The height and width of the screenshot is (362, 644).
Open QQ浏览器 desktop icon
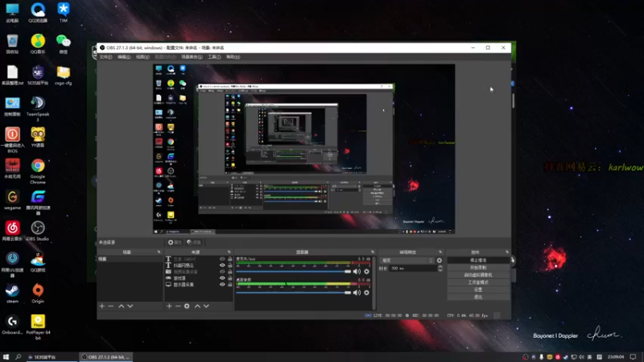pyautogui.click(x=38, y=12)
